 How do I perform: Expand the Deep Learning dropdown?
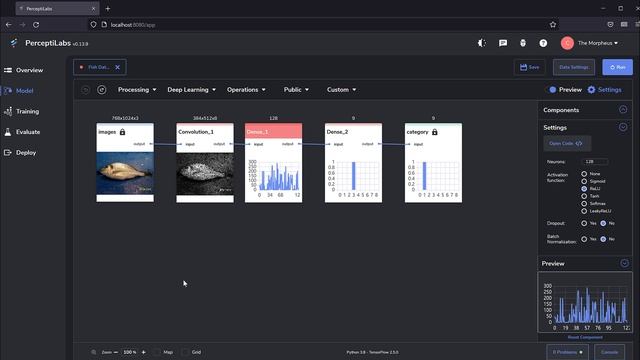191,90
